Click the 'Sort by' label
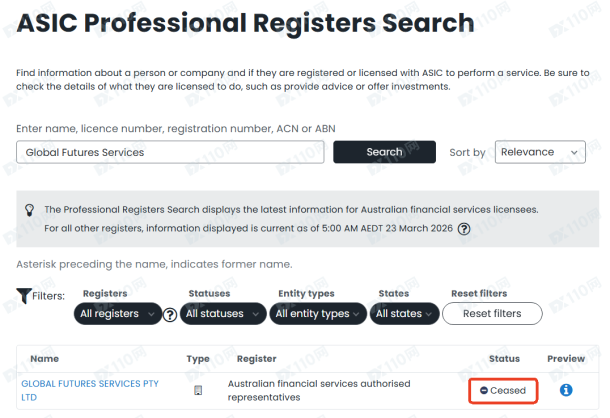 [467, 153]
